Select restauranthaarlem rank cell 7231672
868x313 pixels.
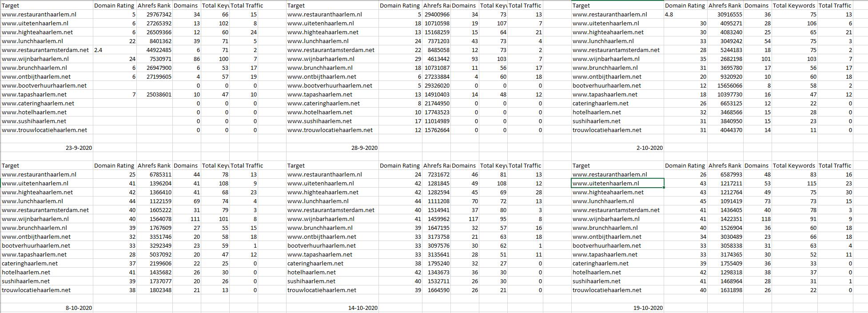(x=436, y=174)
